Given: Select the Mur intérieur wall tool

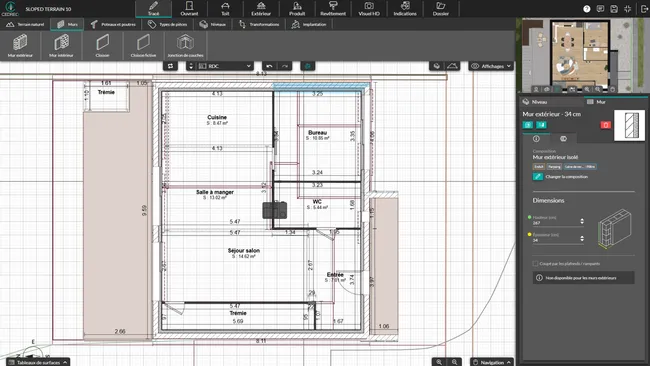Looking at the screenshot, I should coord(61,46).
